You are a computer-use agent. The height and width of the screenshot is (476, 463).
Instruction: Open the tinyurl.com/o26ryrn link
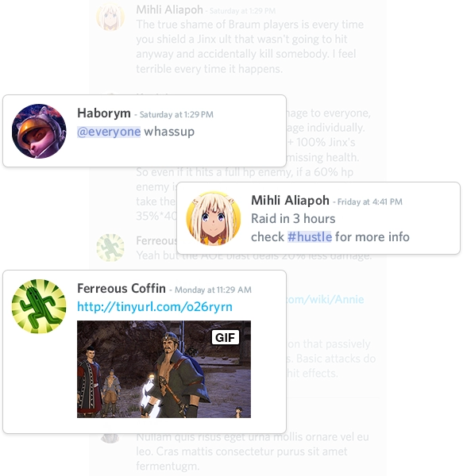coord(155,306)
